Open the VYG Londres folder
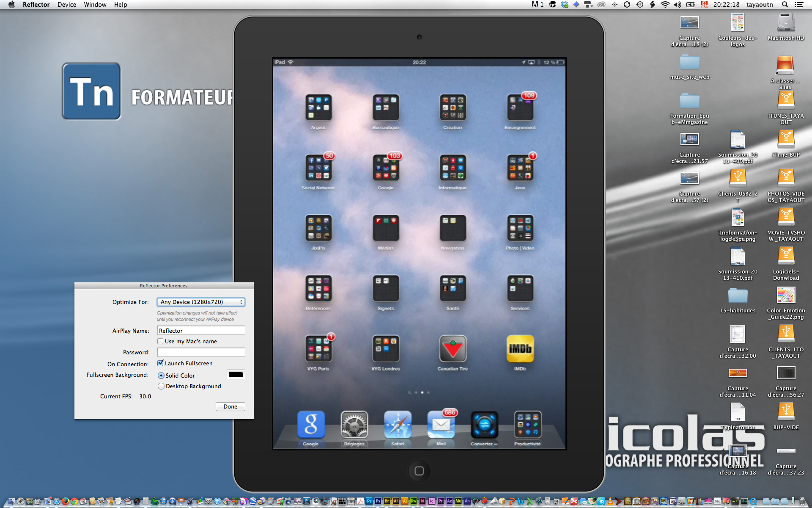812x508 pixels. [x=386, y=349]
